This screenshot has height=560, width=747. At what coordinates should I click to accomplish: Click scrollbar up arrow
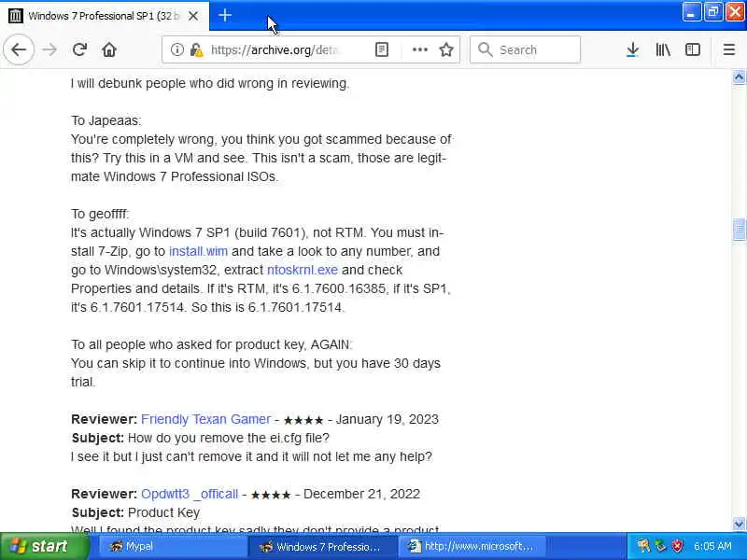[739, 77]
